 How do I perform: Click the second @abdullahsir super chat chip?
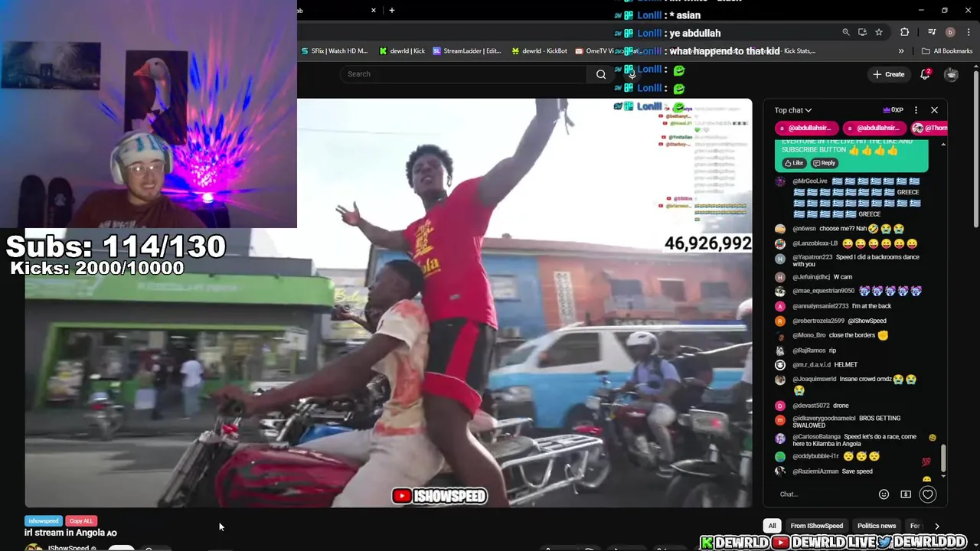click(874, 128)
